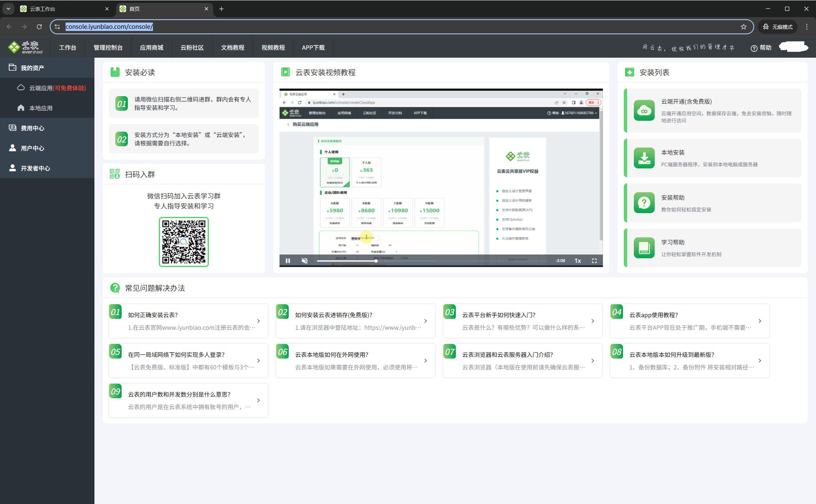Click the 无痕模式 incognito indicator
This screenshot has height=504, width=816.
(x=778, y=27)
